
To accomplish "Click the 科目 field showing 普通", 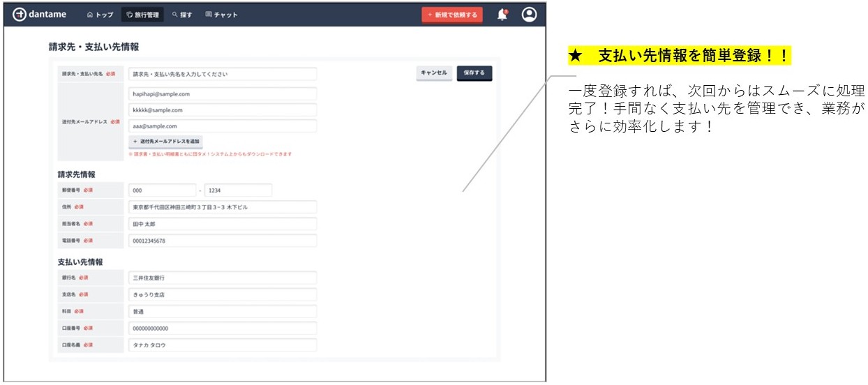I will point(223,311).
